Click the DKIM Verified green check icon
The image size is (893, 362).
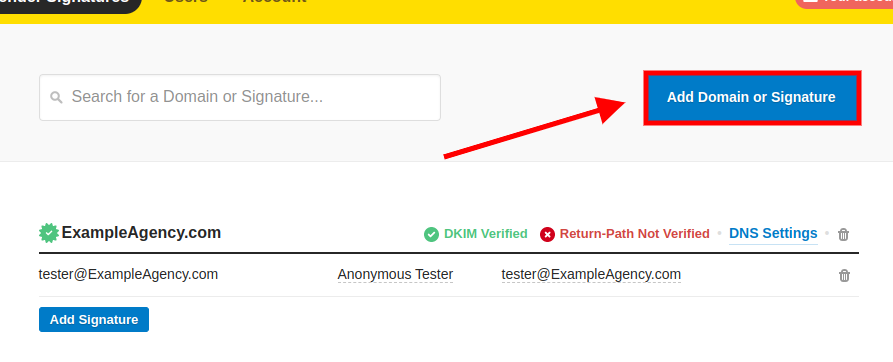(x=431, y=234)
